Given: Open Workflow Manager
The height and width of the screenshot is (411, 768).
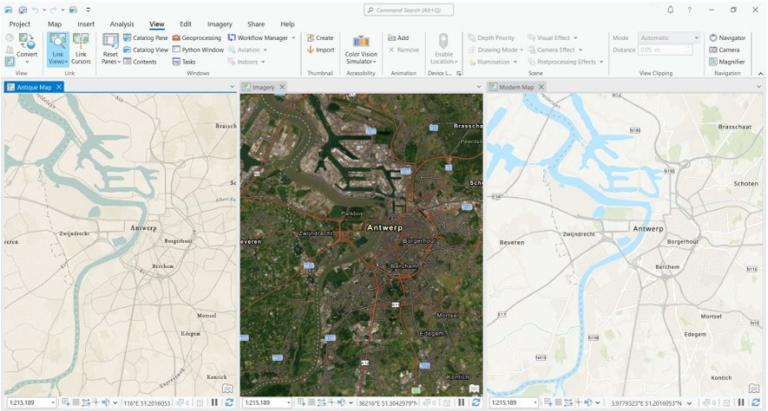Looking at the screenshot, I should [x=258, y=38].
